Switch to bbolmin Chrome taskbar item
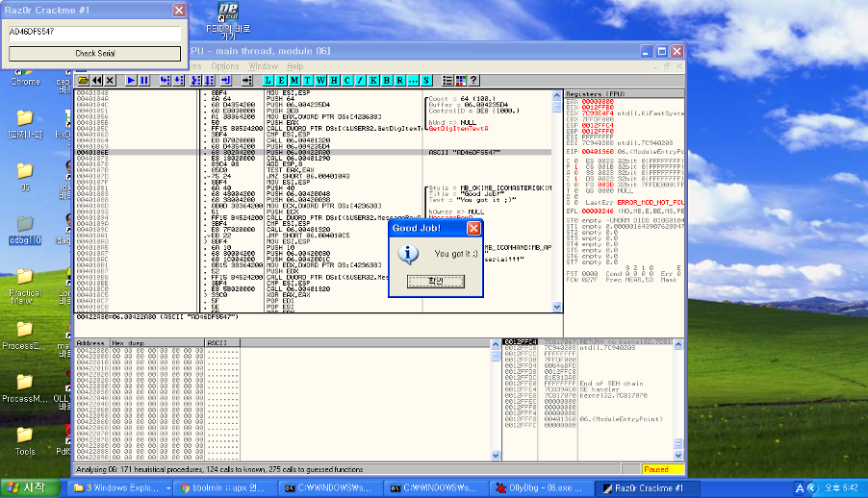 [227, 488]
